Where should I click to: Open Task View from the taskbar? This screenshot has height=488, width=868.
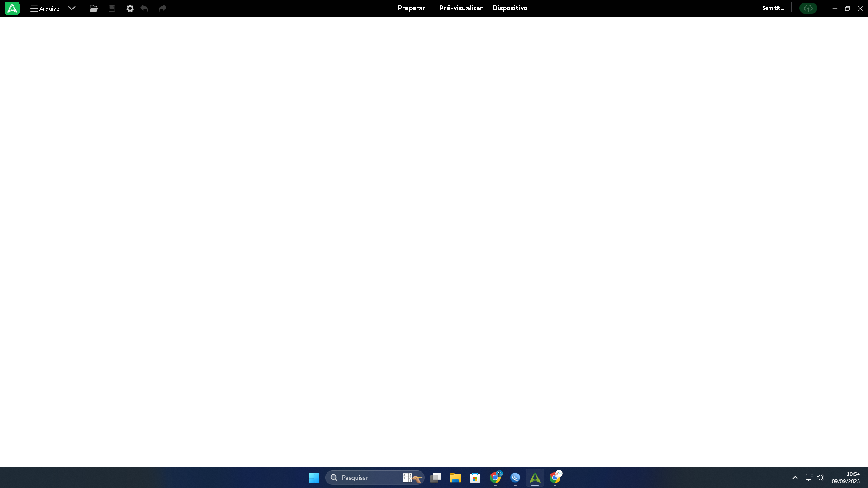coord(436,478)
